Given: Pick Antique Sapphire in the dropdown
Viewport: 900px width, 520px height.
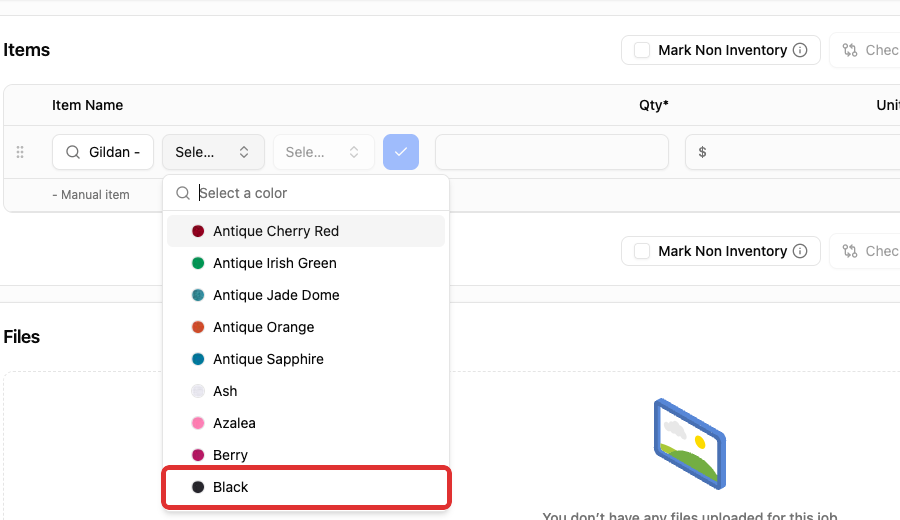Looking at the screenshot, I should click(306, 359).
